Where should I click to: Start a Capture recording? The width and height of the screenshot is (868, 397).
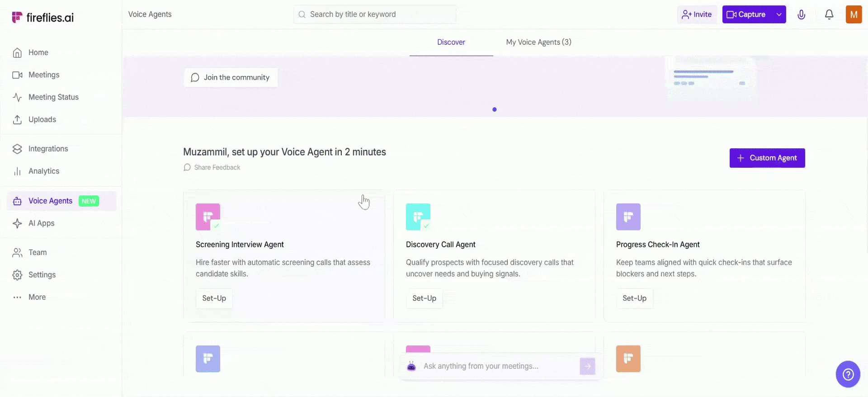click(747, 14)
